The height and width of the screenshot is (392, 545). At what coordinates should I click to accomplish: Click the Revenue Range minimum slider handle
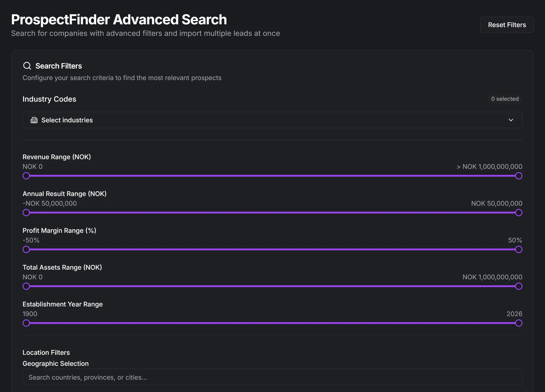(26, 176)
